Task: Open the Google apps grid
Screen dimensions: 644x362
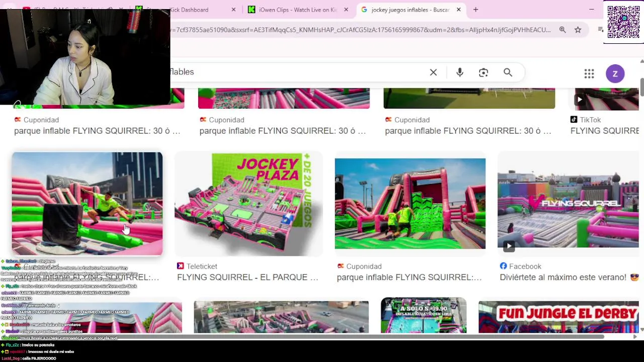Action: (x=589, y=74)
